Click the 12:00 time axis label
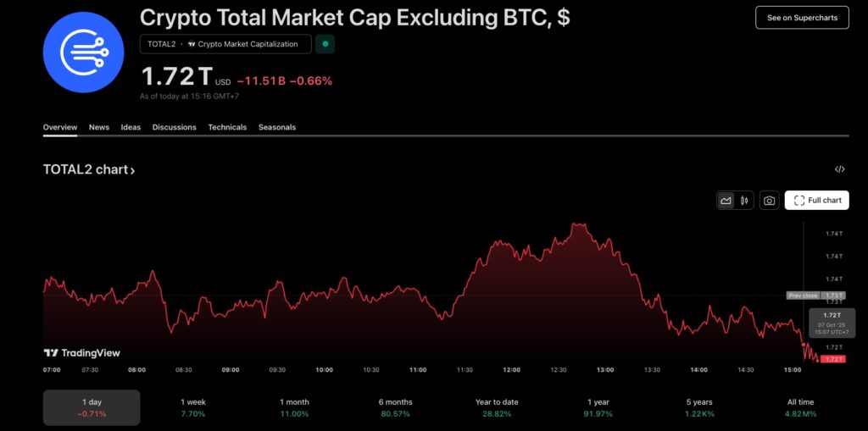The image size is (868, 431). point(511,370)
